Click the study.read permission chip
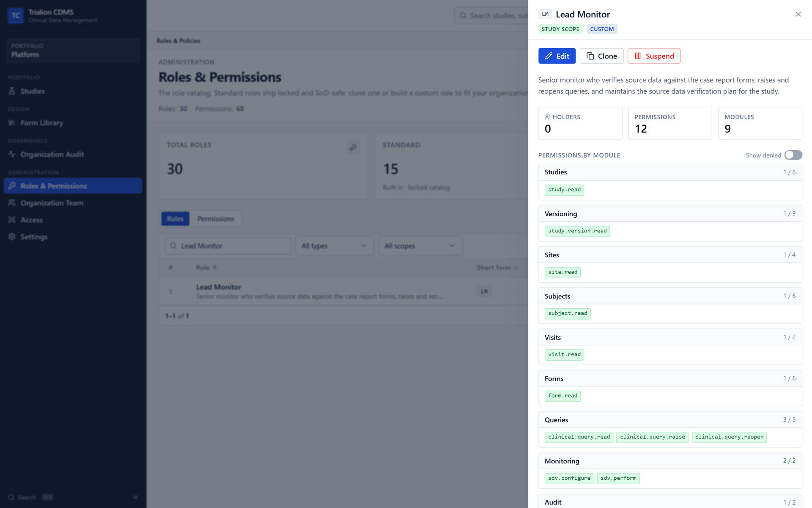The image size is (812, 508). [564, 190]
